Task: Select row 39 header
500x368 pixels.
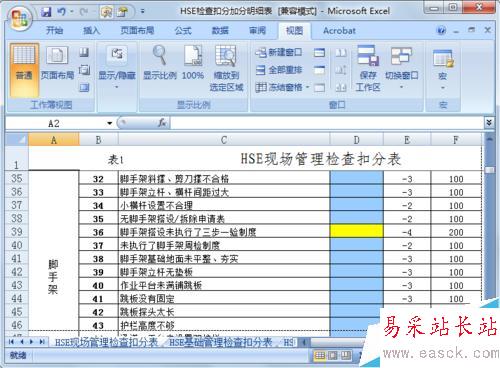Action: click(x=17, y=231)
